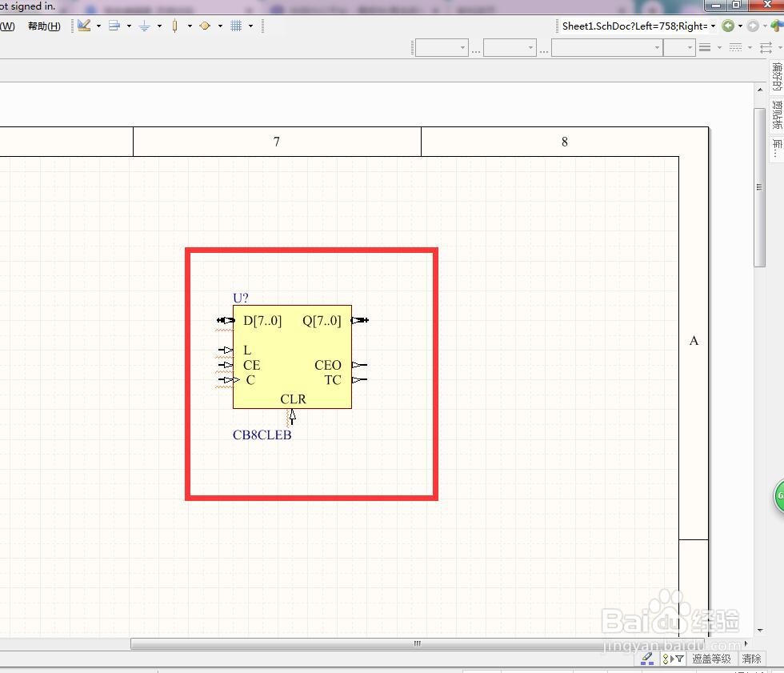Viewport: 784px width, 673px height.
Task: Click the line style lines icon
Action: (705, 47)
